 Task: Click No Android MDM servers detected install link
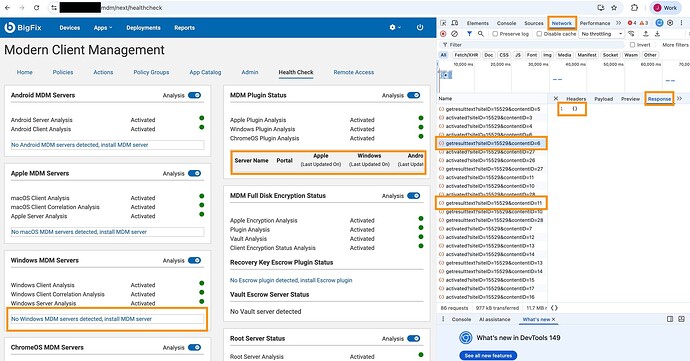pos(80,145)
